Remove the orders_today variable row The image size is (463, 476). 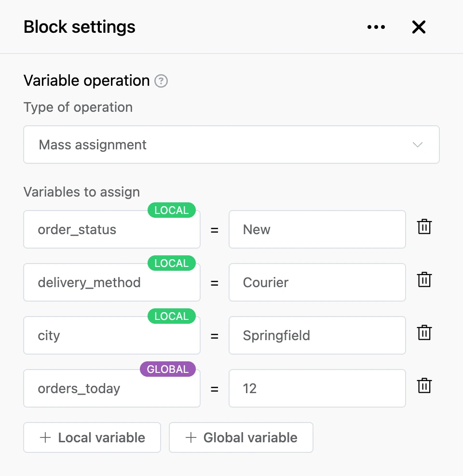point(424,385)
